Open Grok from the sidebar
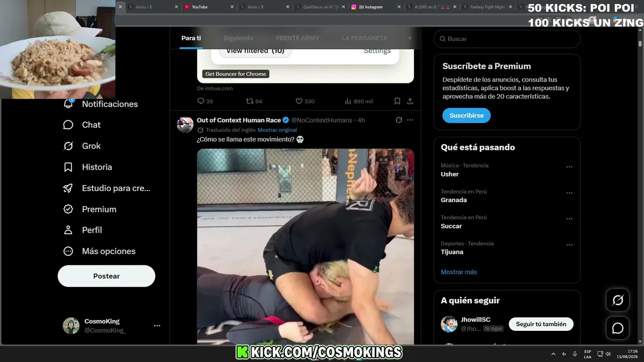 point(82,146)
